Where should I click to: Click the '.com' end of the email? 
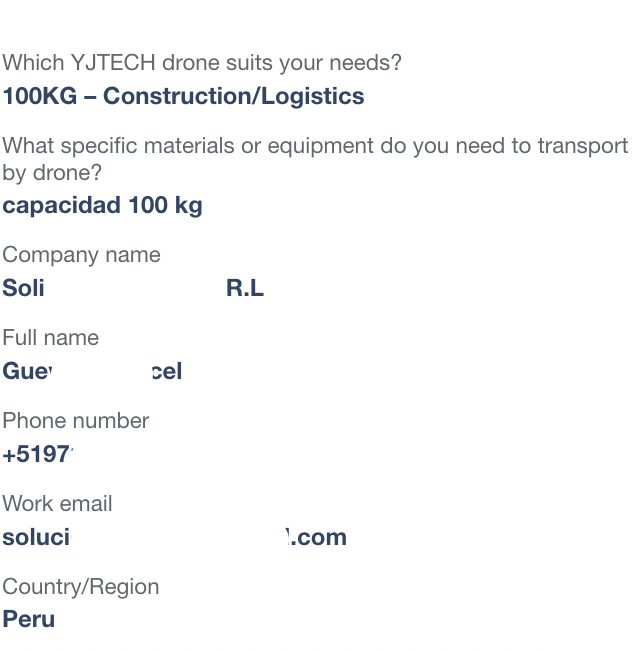318,538
